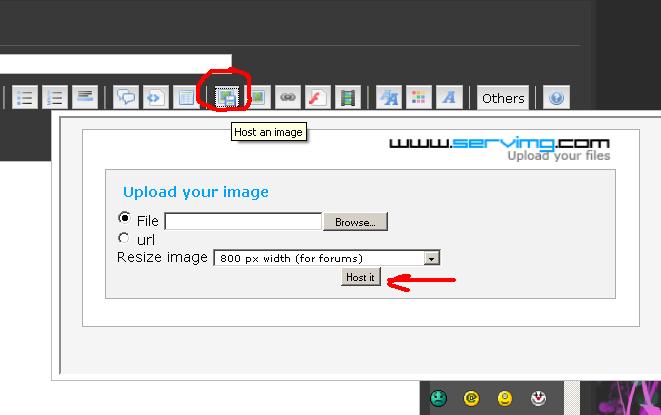Insert the yellow one-eyed cyclops smiley
This screenshot has width=661, height=415.
click(505, 398)
